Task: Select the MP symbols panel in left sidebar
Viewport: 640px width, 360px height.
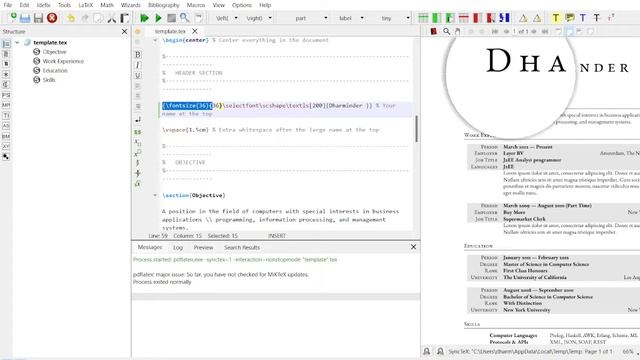Action: [x=6, y=105]
